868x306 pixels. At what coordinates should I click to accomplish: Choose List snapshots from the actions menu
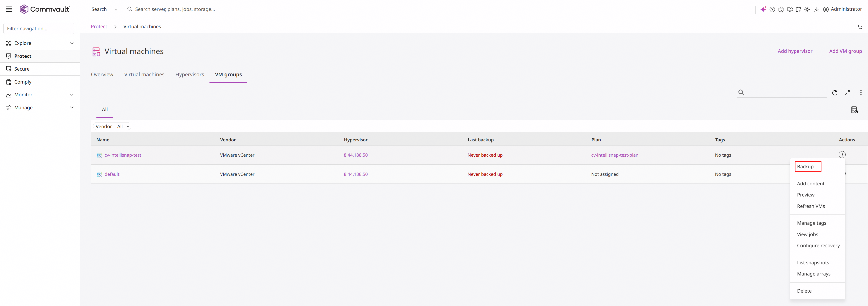(x=813, y=263)
